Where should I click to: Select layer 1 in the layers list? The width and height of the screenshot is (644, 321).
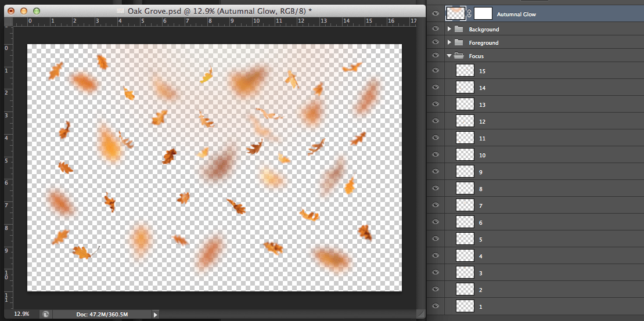[482, 306]
